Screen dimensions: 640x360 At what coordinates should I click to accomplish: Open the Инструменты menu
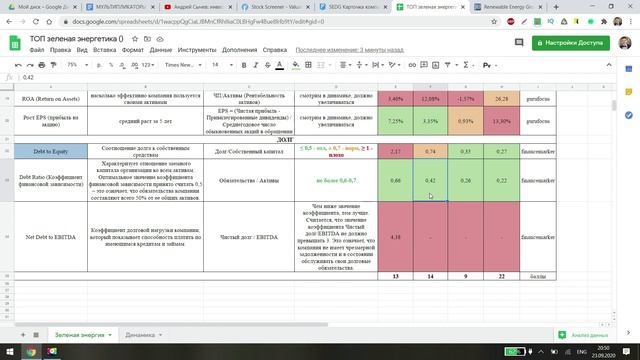tap(197, 50)
